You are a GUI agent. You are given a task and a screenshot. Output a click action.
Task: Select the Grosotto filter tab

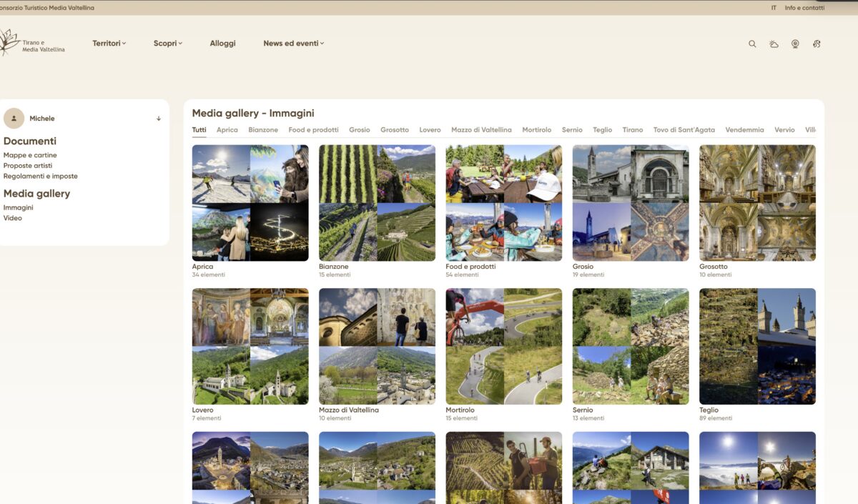tap(395, 130)
